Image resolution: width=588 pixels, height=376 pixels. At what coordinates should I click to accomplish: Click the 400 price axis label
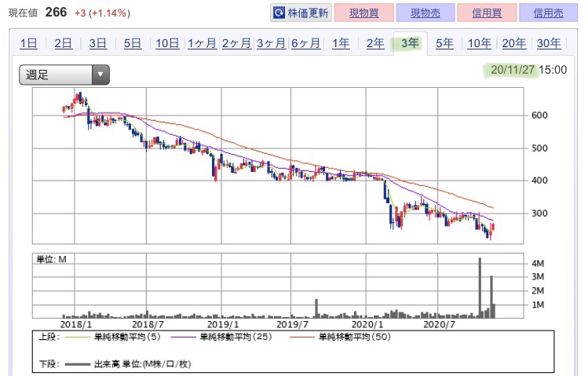click(539, 181)
